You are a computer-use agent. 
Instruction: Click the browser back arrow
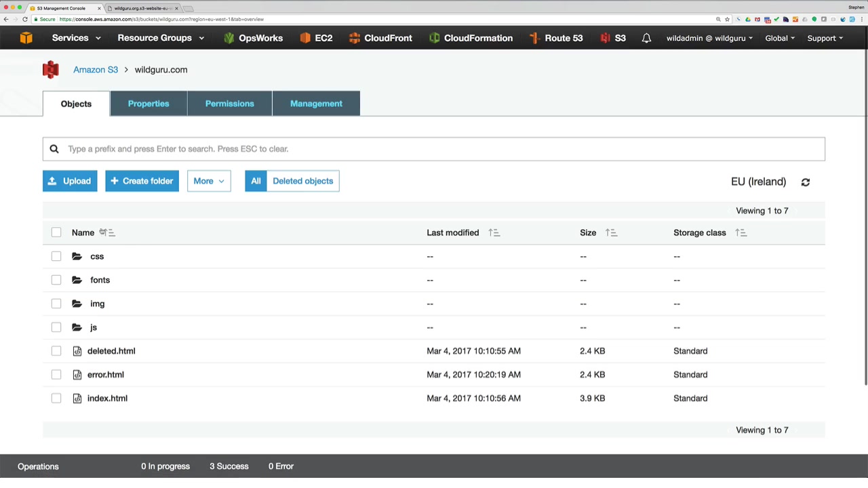(x=6, y=19)
